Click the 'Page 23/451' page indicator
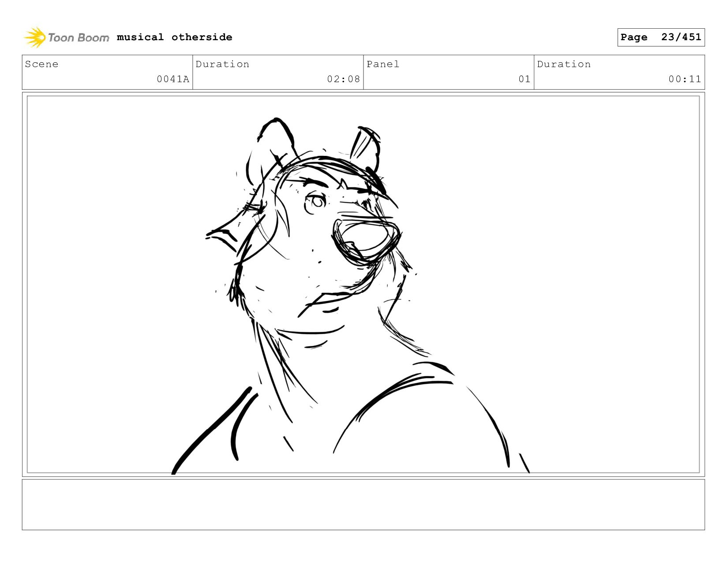The width and height of the screenshot is (728, 563). pos(660,37)
